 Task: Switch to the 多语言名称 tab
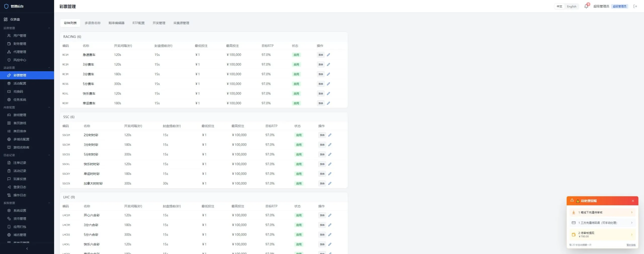[93, 23]
